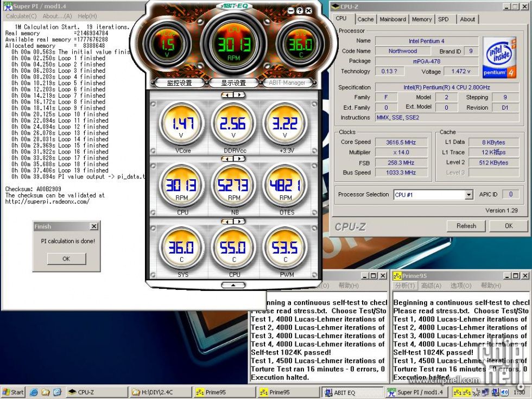Image resolution: width=532 pixels, height=399 pixels.
Task: Click left arrow above the voltage dials row
Action: click(x=227, y=95)
